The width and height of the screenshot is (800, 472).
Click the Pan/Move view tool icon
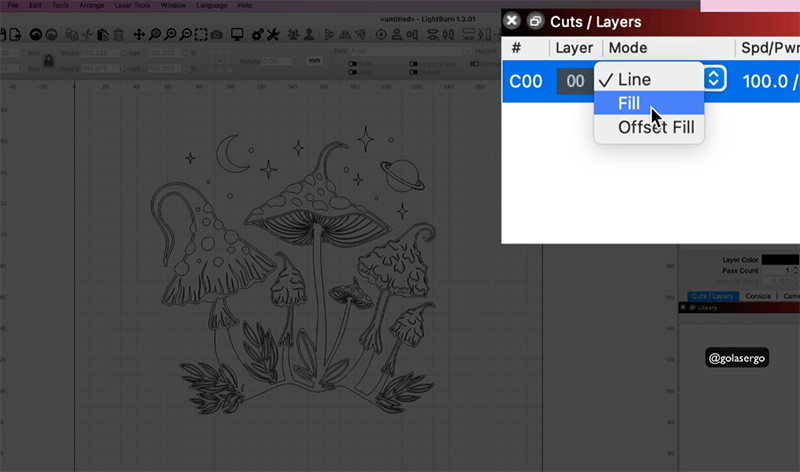click(x=139, y=35)
